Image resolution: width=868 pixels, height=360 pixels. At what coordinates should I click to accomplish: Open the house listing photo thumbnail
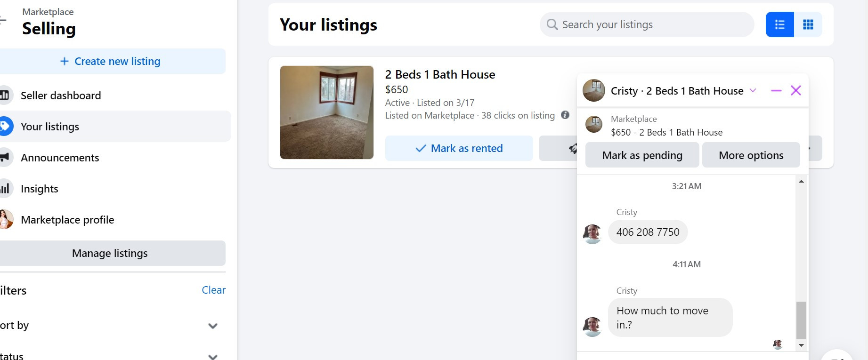click(327, 112)
